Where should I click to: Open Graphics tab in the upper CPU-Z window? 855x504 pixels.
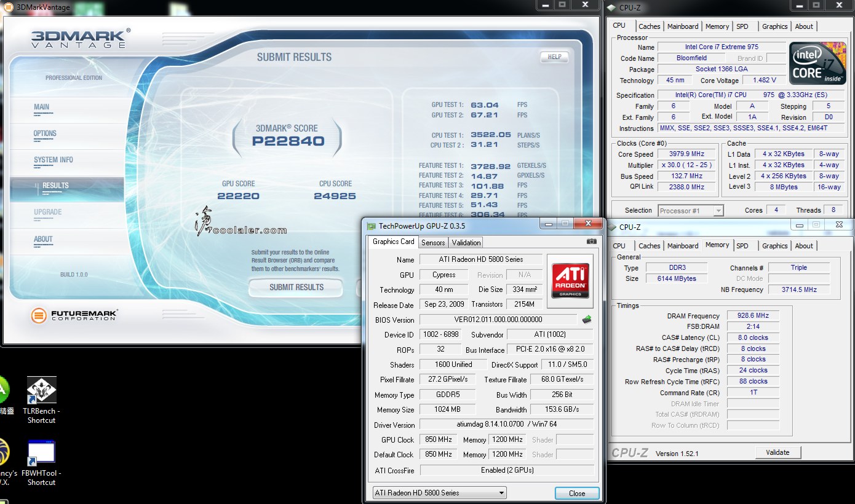[x=774, y=26]
